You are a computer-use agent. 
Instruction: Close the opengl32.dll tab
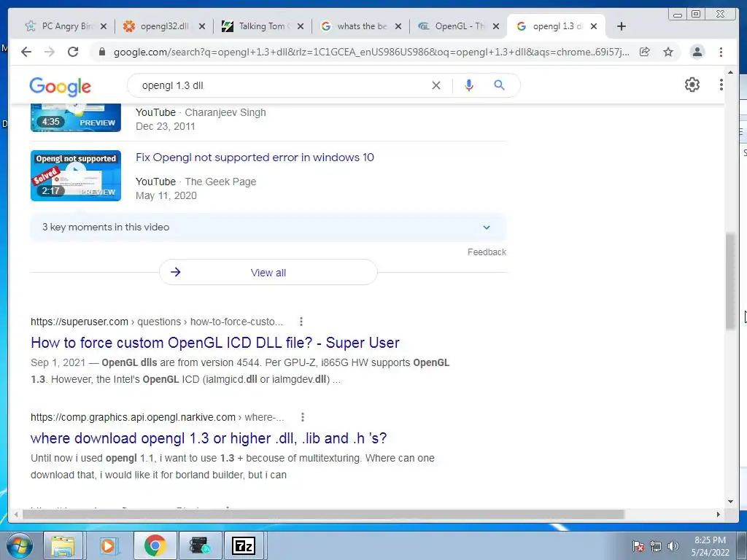pos(202,26)
